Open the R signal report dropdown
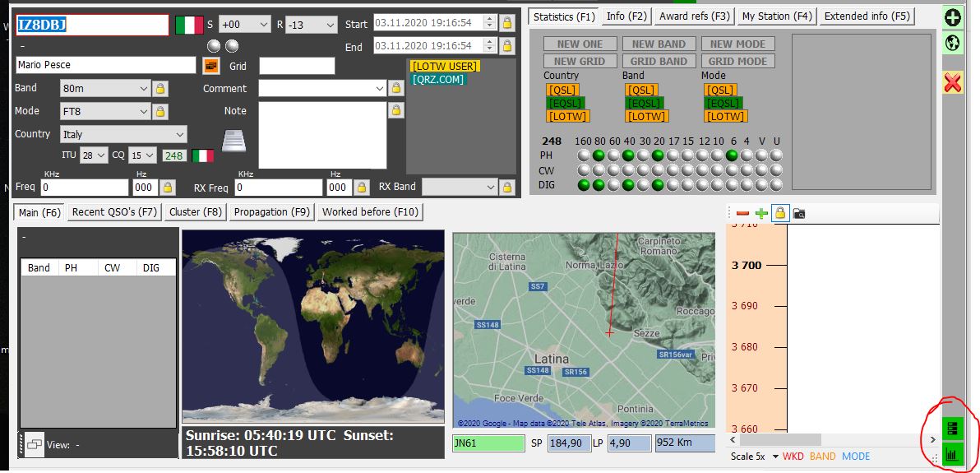Viewport: 980px width, 473px height. 330,25
